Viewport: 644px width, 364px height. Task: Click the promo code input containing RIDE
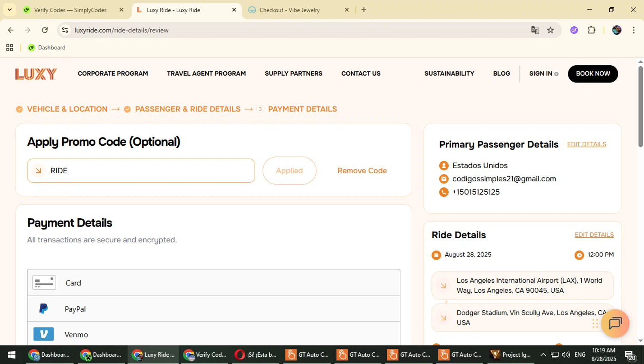[141, 171]
